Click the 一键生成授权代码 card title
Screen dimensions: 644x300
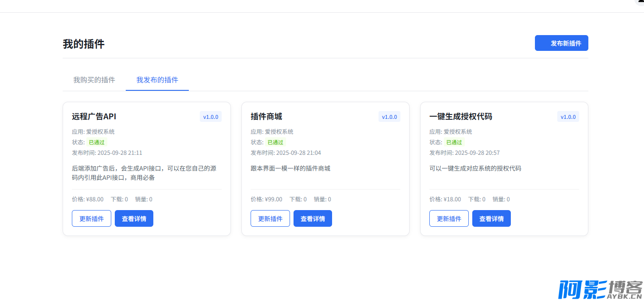tap(461, 117)
